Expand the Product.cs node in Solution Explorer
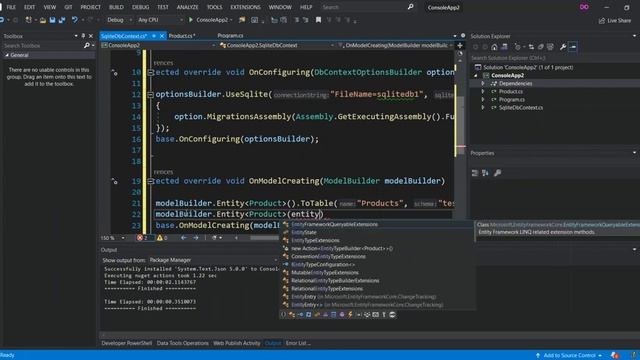Screen dimensions: 640x360 click(483, 91)
